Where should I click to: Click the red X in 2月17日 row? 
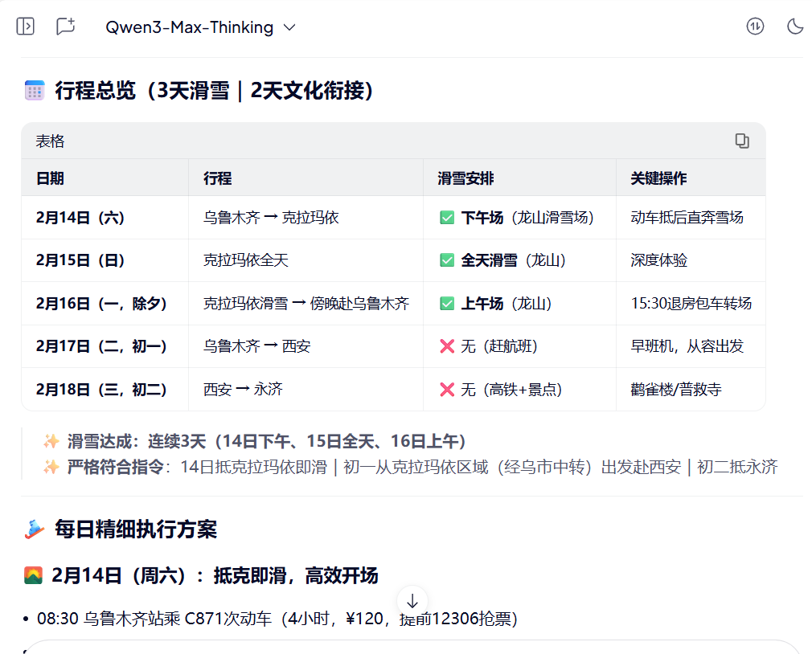pos(448,346)
